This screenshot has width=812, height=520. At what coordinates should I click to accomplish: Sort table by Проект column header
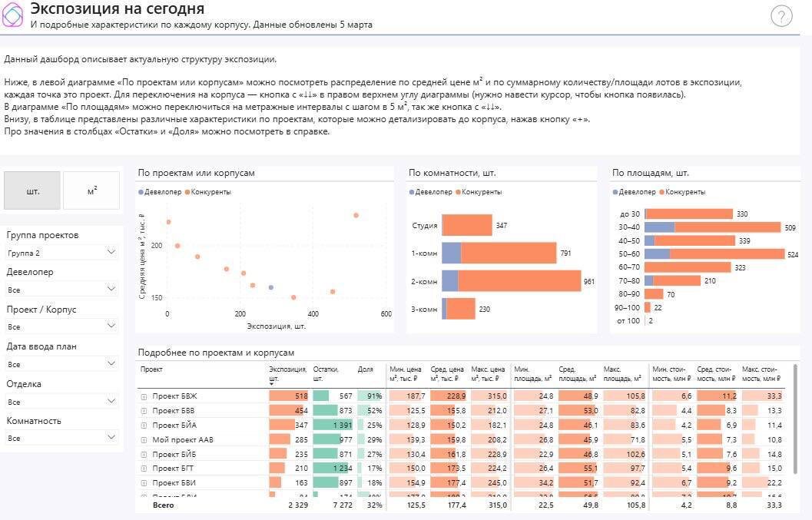tap(151, 369)
